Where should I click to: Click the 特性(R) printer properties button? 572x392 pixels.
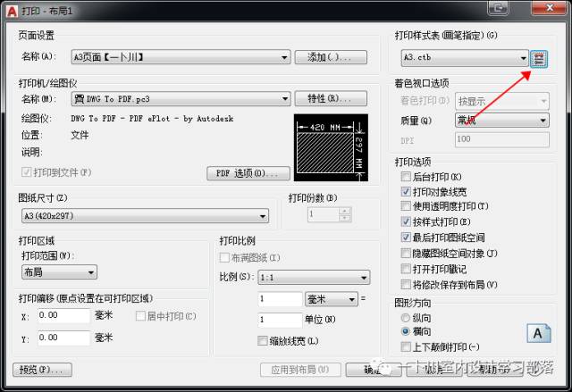click(331, 98)
